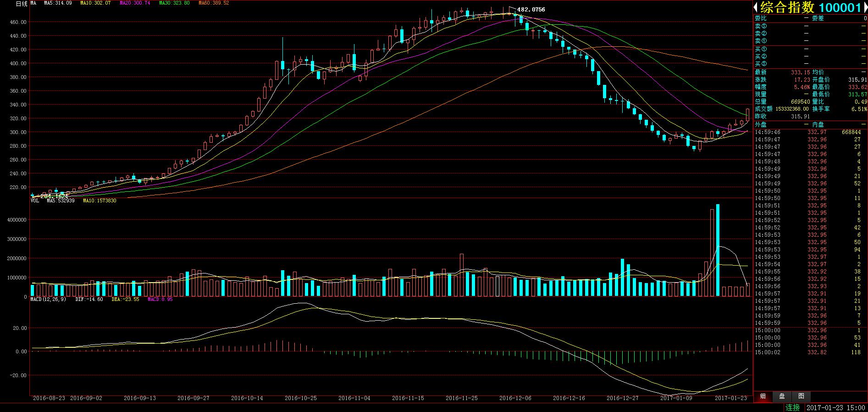
Task: Click the 最低价 value 313.57
Action: point(857,94)
